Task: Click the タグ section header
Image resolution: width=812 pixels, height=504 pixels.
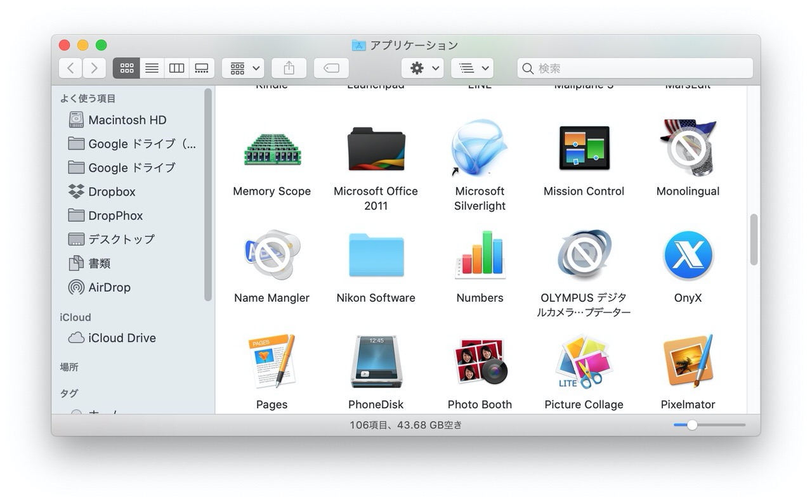Action: (69, 393)
